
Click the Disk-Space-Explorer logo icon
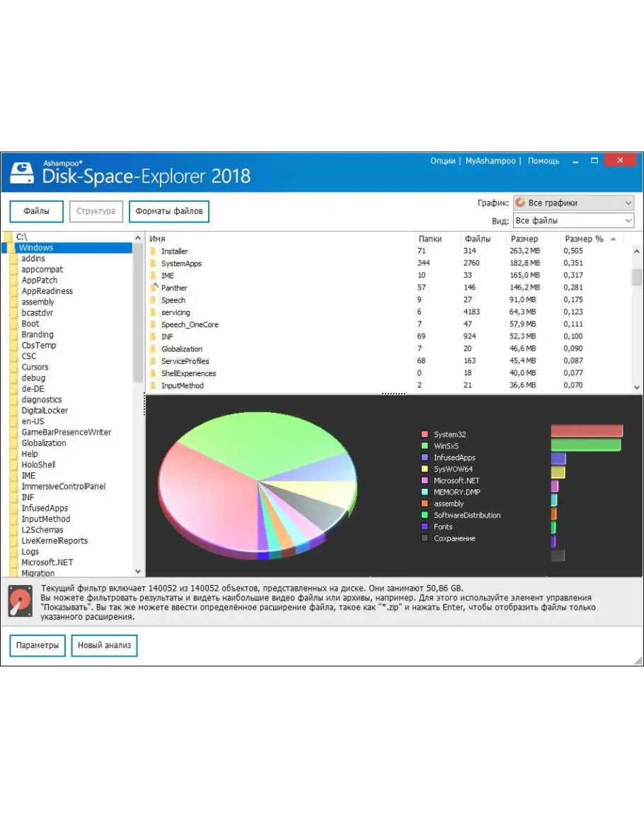pyautogui.click(x=23, y=171)
